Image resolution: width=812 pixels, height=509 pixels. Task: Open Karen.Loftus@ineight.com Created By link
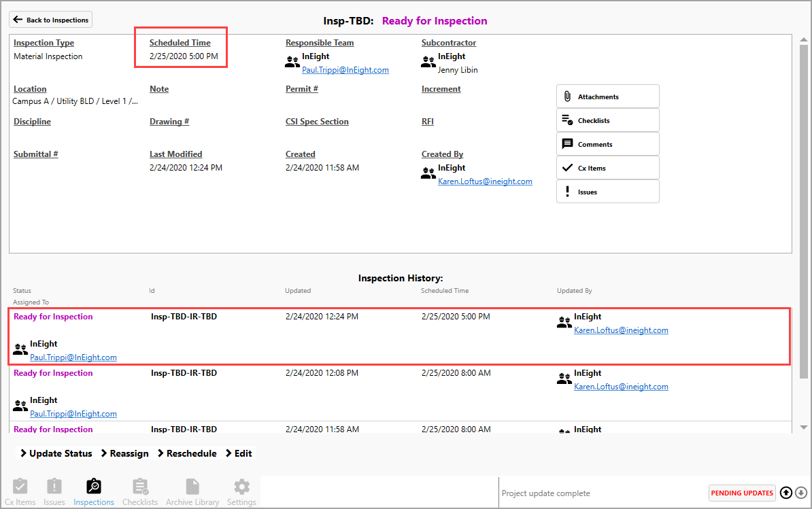pos(485,181)
